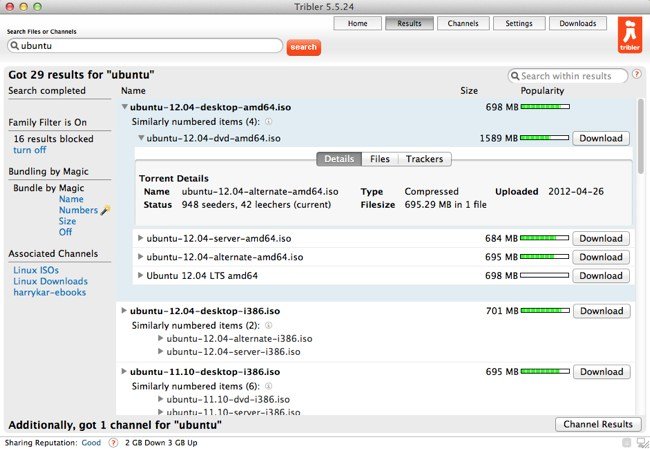Click the help icon beside search within results
The height and width of the screenshot is (449, 650).
[x=637, y=76]
